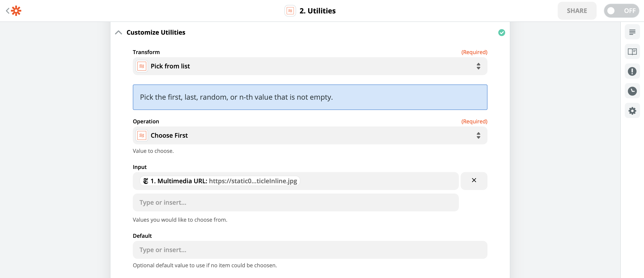Click the Customize Utilities heading text

tap(156, 32)
